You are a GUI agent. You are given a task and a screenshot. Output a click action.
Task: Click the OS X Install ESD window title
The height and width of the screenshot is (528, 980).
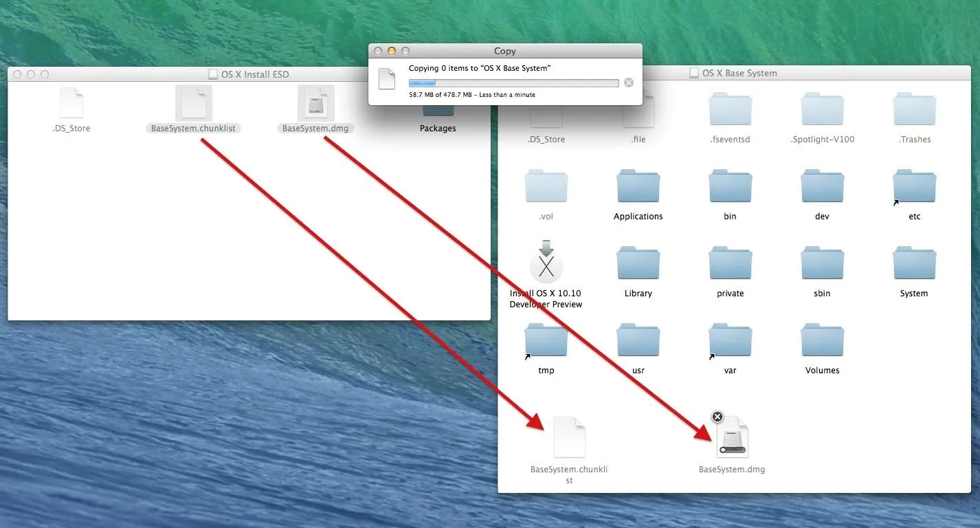pyautogui.click(x=255, y=74)
